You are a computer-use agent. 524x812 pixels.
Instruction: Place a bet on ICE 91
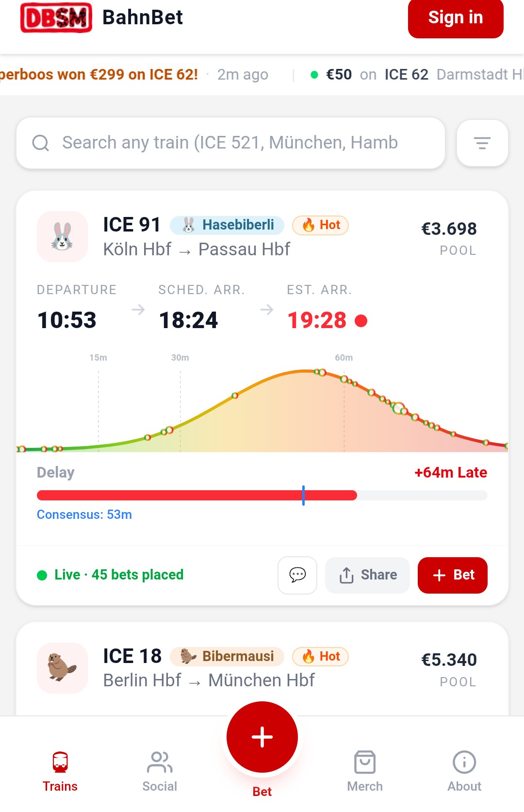click(x=452, y=575)
